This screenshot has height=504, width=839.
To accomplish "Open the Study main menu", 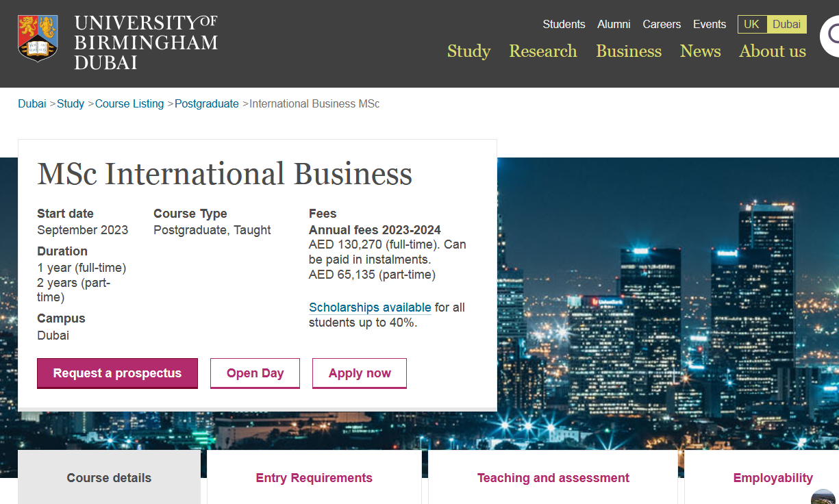I will (x=468, y=51).
